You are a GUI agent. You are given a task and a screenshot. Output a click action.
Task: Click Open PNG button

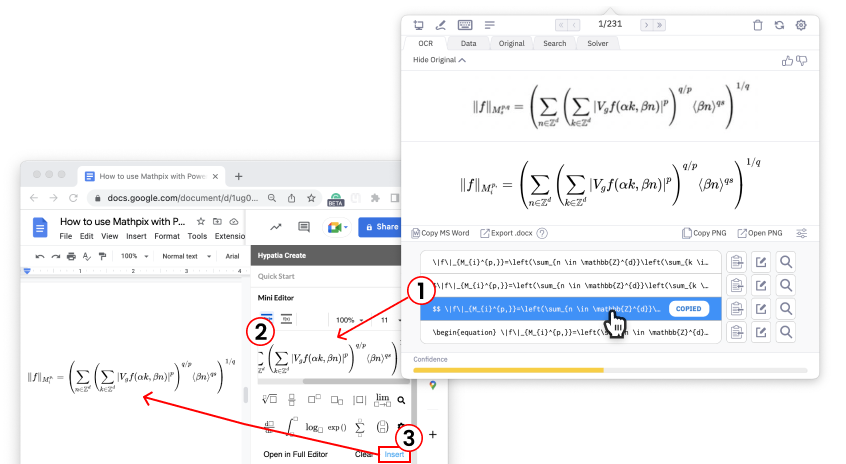pyautogui.click(x=760, y=233)
